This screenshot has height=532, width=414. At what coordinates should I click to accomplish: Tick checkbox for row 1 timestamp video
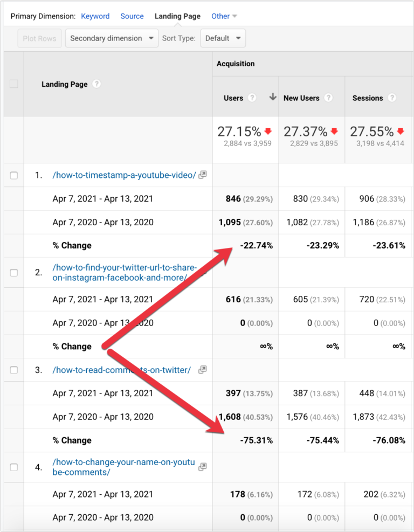click(x=14, y=176)
